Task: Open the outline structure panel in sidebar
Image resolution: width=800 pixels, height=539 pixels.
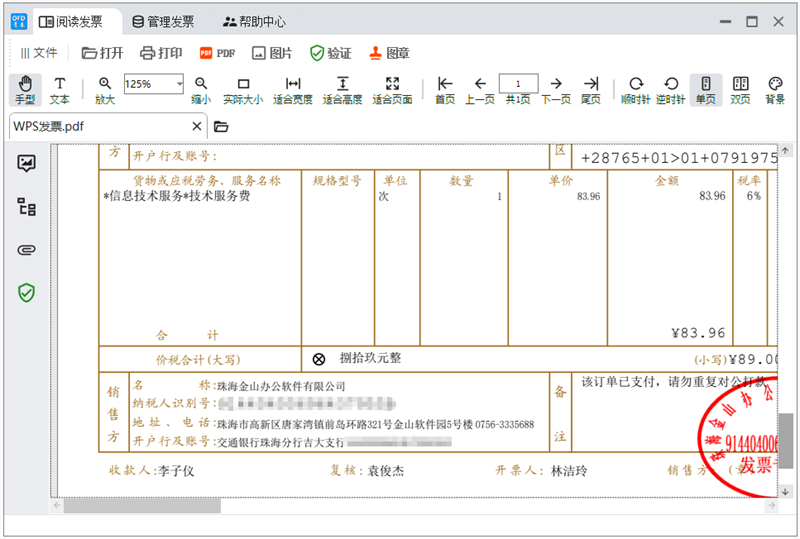Action: 27,207
